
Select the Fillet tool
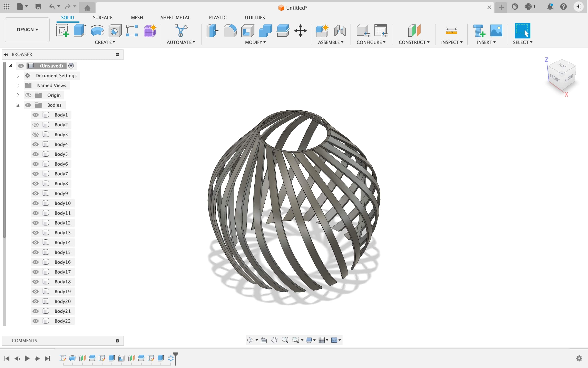point(230,31)
